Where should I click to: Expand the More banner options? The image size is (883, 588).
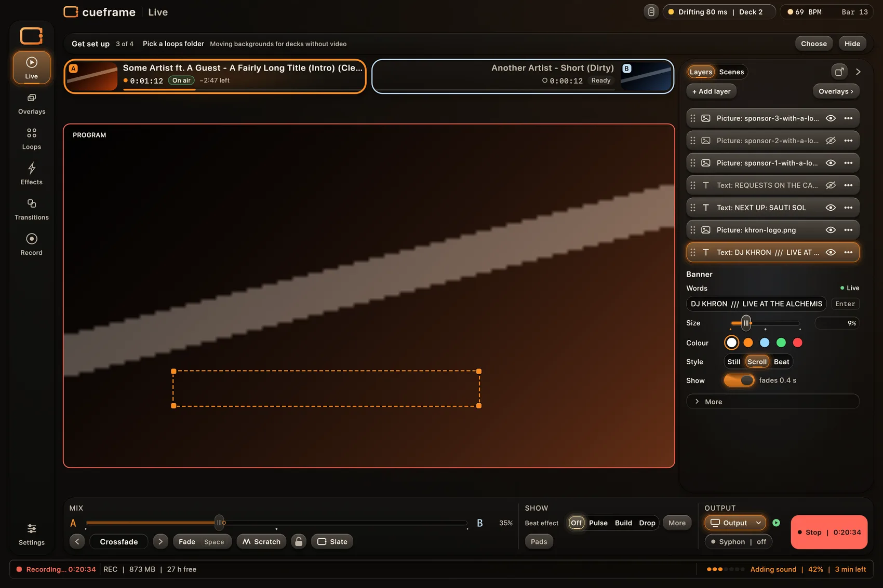772,402
